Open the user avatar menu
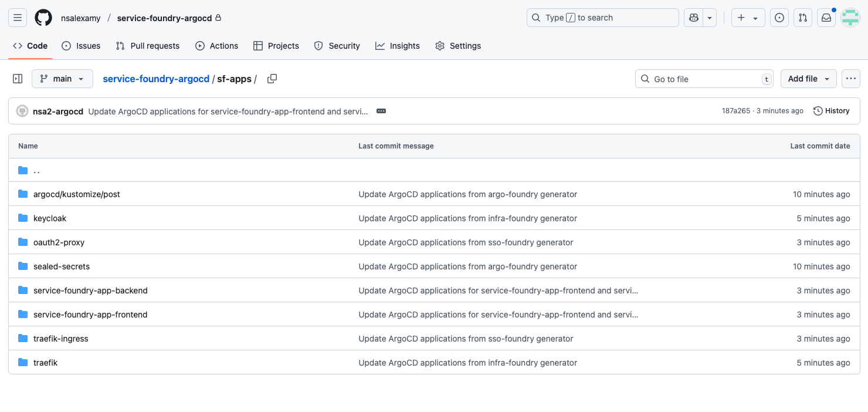 850,18
